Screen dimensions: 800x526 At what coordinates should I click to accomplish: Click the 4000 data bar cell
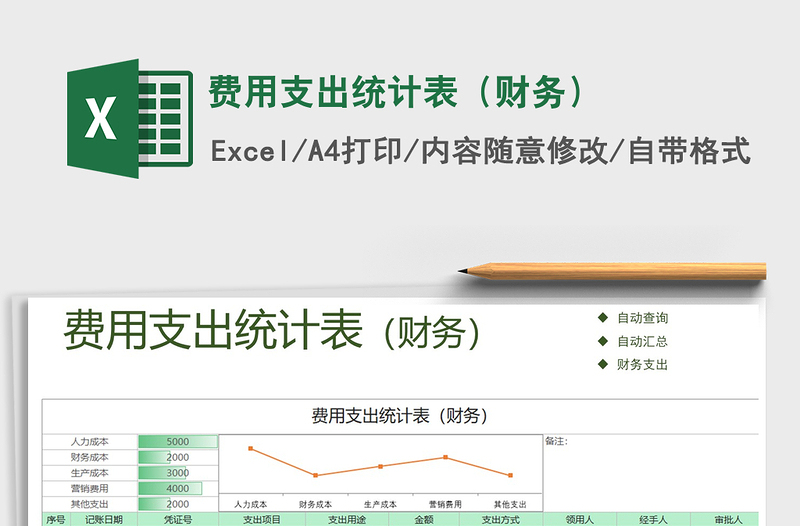click(x=178, y=489)
